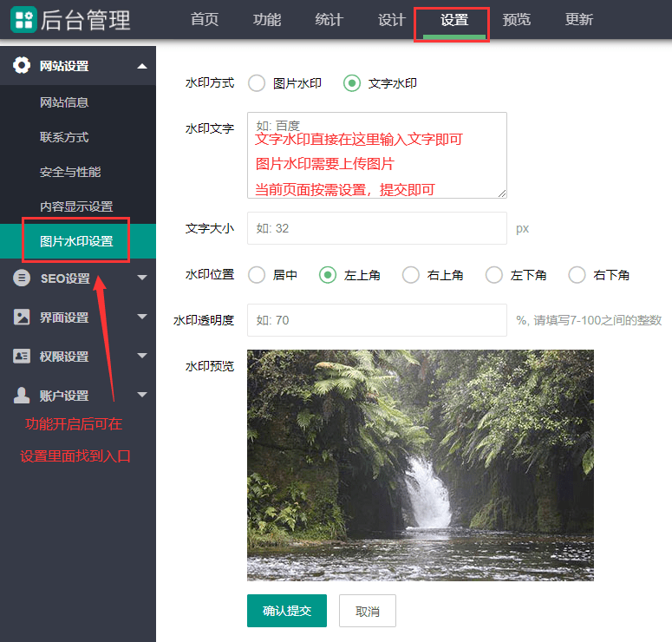
Task: Collapse the 网站设置 section arrow
Action: point(142,66)
